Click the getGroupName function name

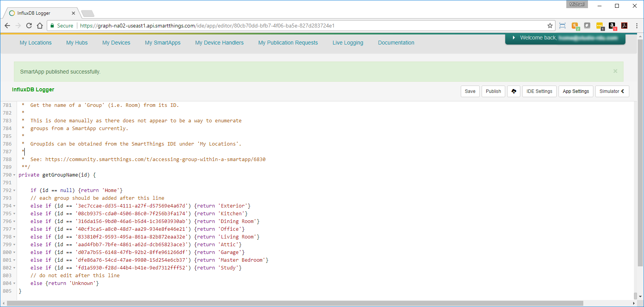(60, 175)
